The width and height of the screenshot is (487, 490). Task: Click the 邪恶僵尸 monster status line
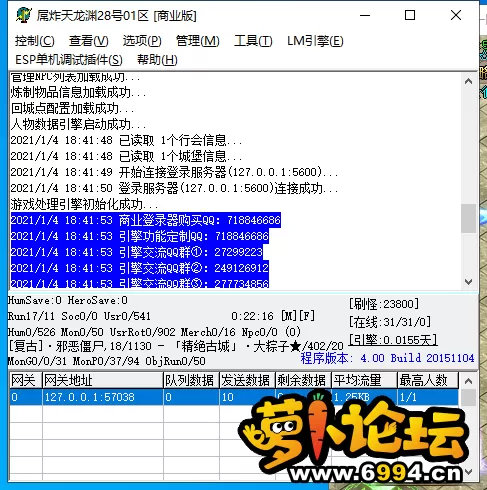click(x=176, y=346)
